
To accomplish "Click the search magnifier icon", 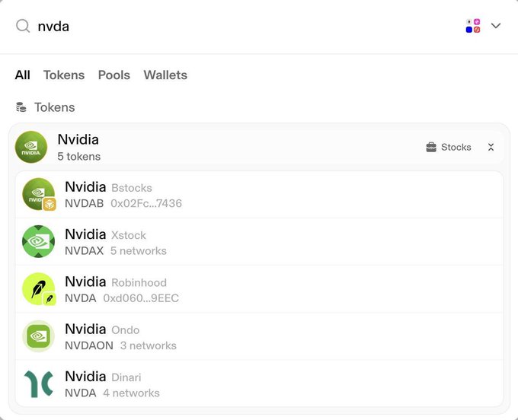I will 23,26.
